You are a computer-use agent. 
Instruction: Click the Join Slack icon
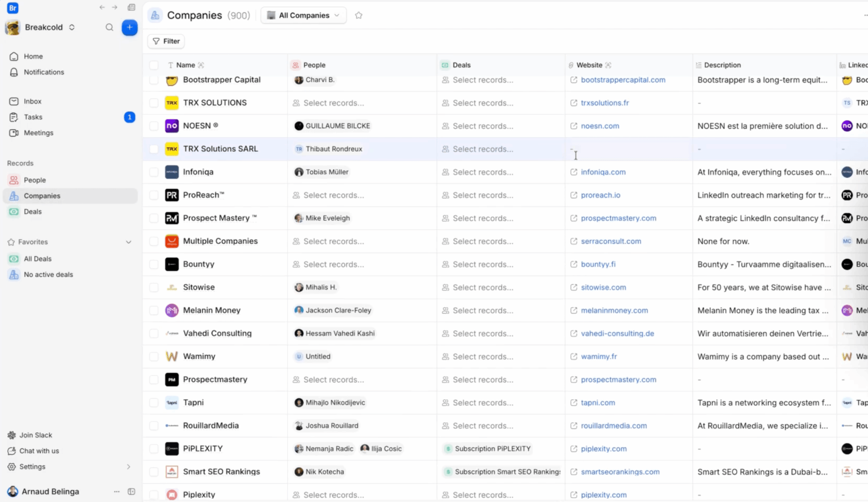[11, 435]
